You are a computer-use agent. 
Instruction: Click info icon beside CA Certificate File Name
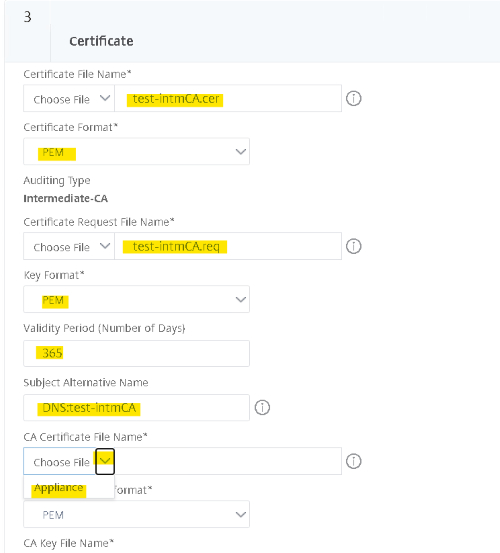(x=353, y=461)
